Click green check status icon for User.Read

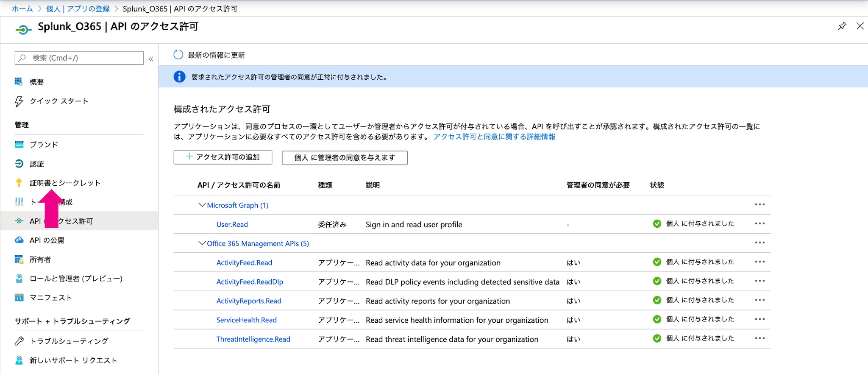tap(657, 223)
